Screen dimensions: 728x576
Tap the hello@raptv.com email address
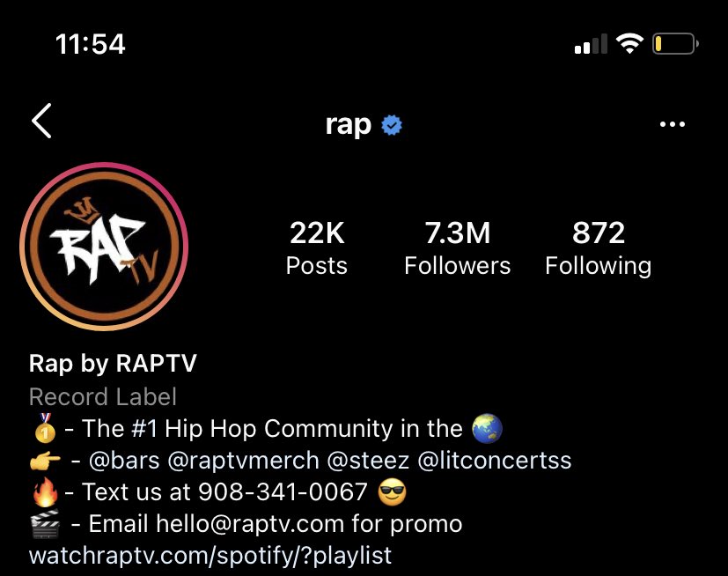point(250,524)
